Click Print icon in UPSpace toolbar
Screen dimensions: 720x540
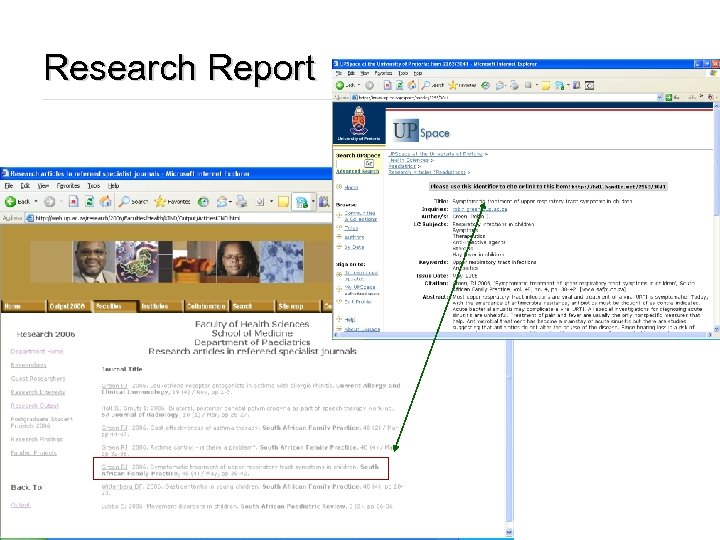point(514,85)
